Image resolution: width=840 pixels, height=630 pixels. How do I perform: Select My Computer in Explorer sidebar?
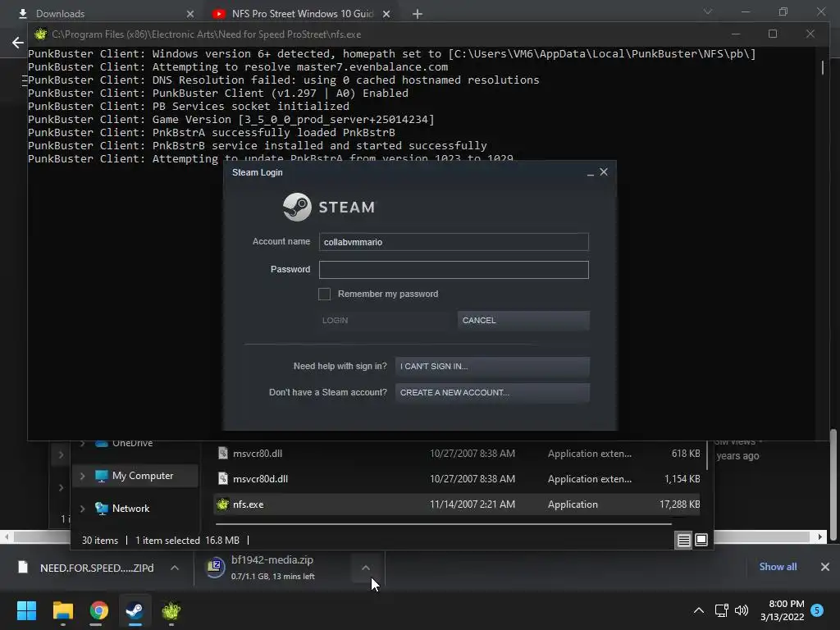click(143, 476)
